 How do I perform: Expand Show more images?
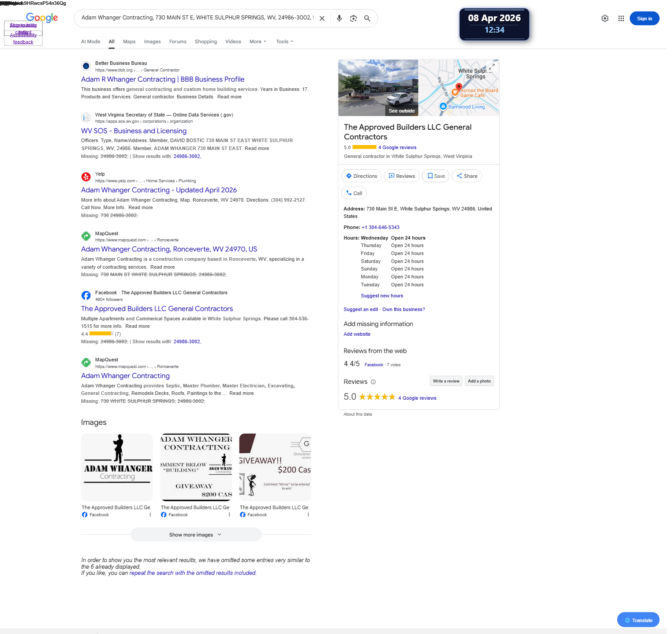click(x=196, y=535)
